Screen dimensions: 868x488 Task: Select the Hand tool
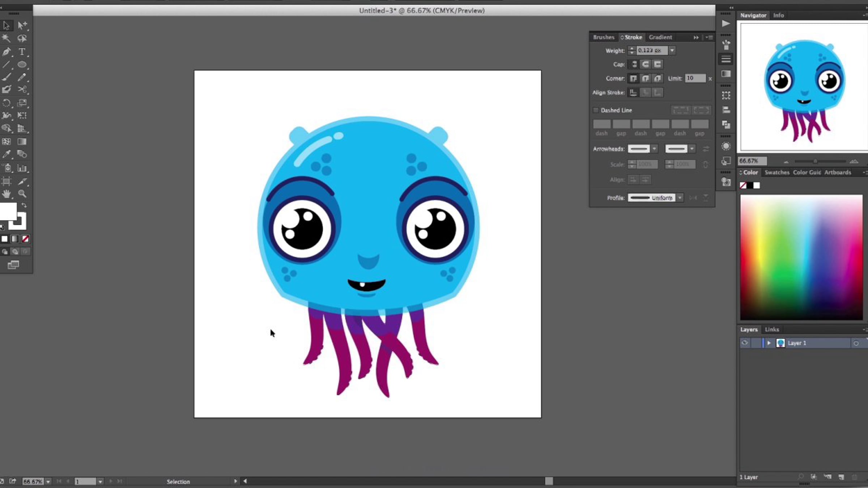click(6, 194)
